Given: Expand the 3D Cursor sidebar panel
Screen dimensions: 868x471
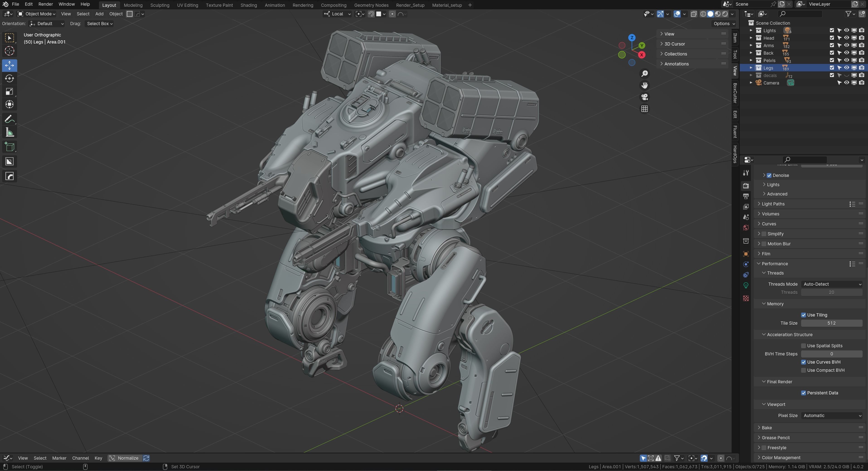Looking at the screenshot, I should point(674,44).
